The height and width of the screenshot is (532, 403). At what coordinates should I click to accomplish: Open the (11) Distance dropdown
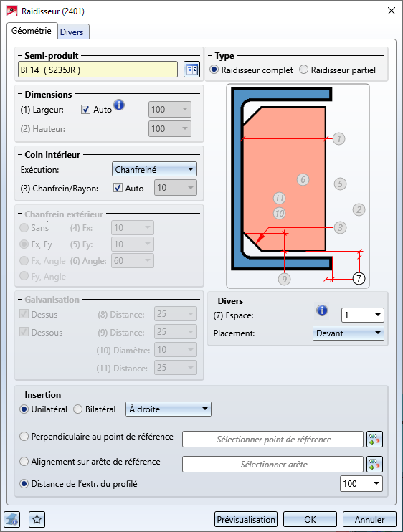[176, 368]
